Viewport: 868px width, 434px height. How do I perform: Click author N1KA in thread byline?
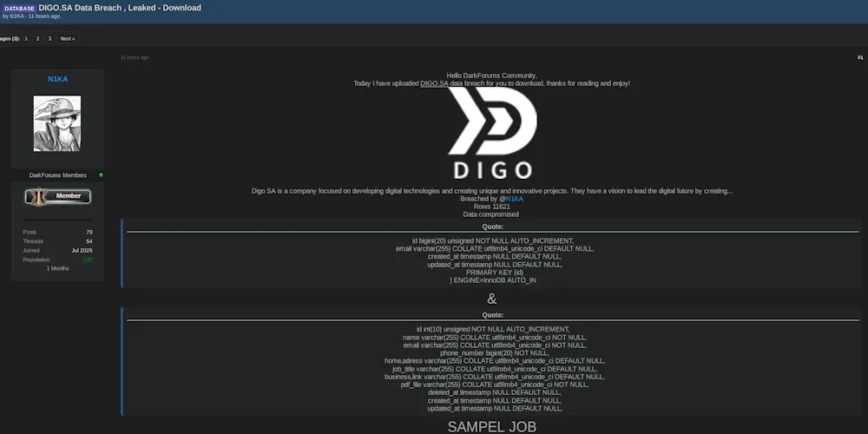pos(16,16)
